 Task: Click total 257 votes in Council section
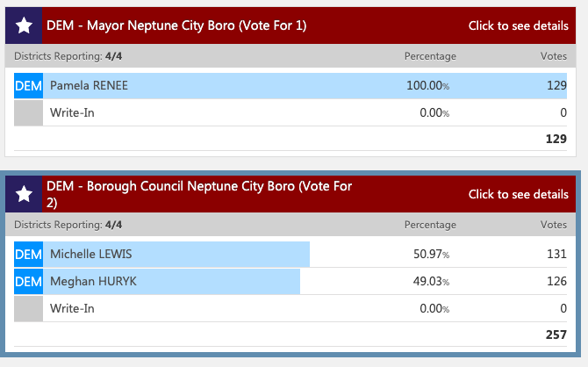tap(556, 335)
